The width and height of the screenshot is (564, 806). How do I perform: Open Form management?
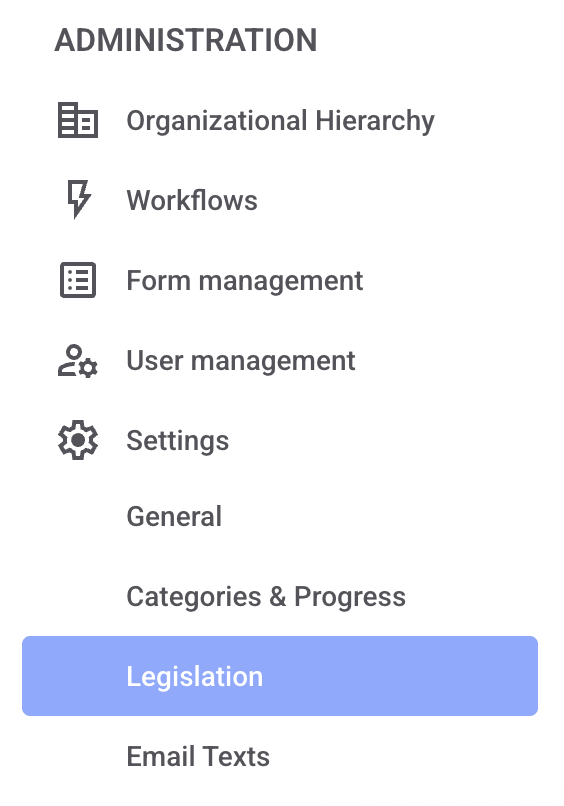[280, 281]
